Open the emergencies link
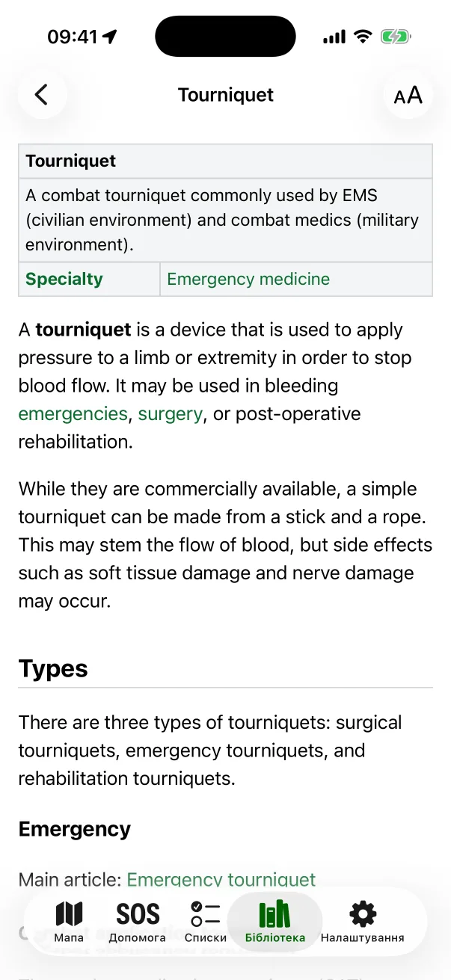This screenshot has width=451, height=980. [x=73, y=414]
